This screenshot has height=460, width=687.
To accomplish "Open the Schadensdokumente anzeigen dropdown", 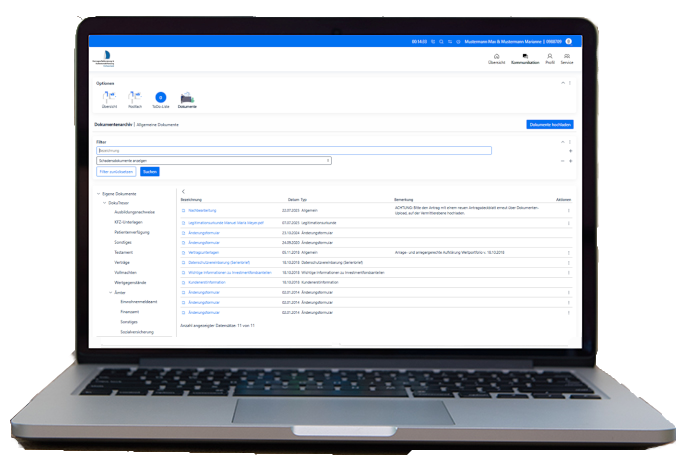I will [x=214, y=161].
